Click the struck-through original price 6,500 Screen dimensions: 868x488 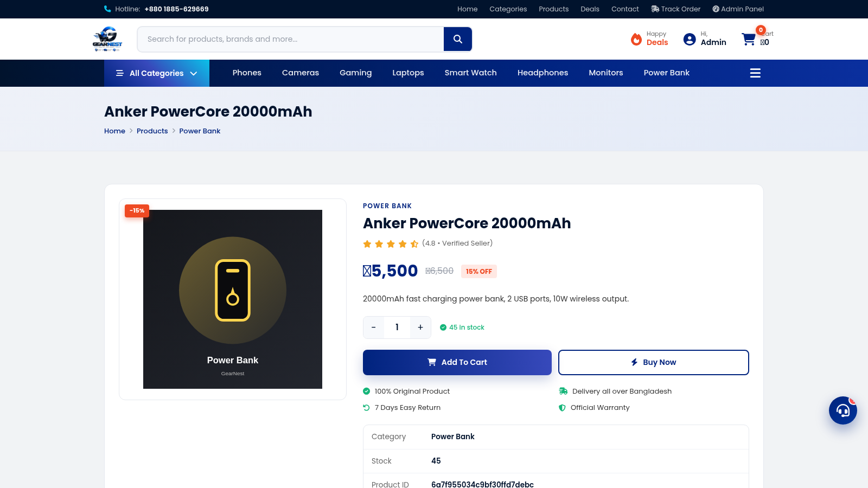point(439,271)
